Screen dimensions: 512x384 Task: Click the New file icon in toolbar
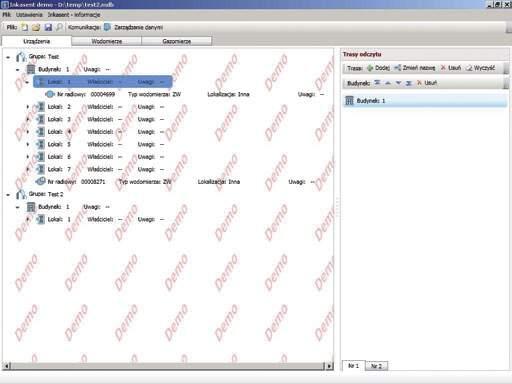(x=25, y=27)
